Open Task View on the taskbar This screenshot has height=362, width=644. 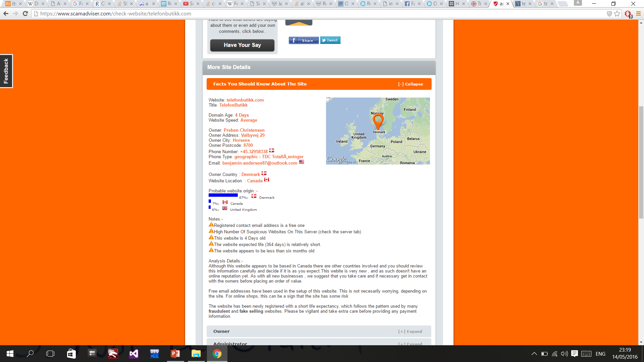50,354
